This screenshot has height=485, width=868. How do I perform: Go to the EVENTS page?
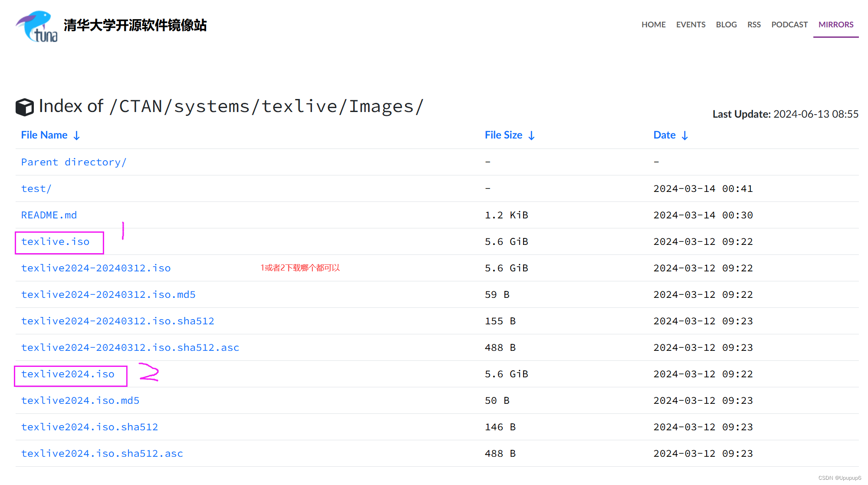pyautogui.click(x=691, y=25)
